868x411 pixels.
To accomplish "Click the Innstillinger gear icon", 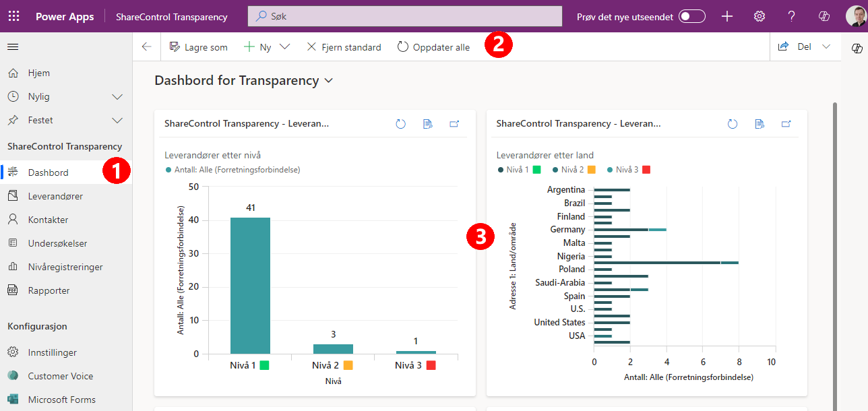I will pyautogui.click(x=13, y=352).
